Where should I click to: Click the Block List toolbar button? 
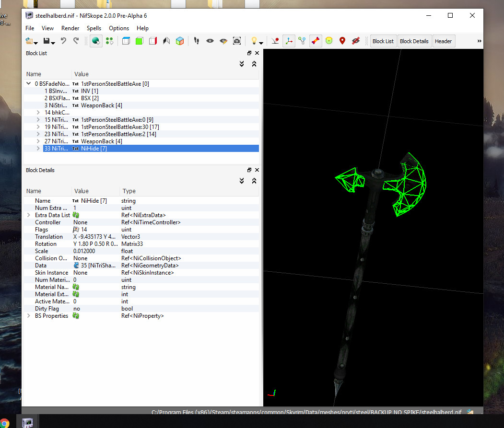click(x=383, y=41)
